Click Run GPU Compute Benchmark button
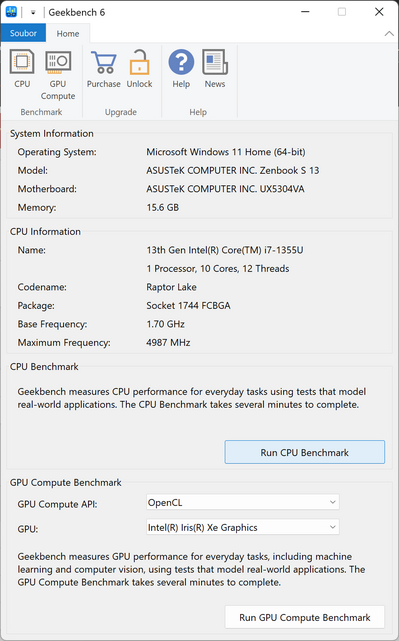 tap(305, 617)
